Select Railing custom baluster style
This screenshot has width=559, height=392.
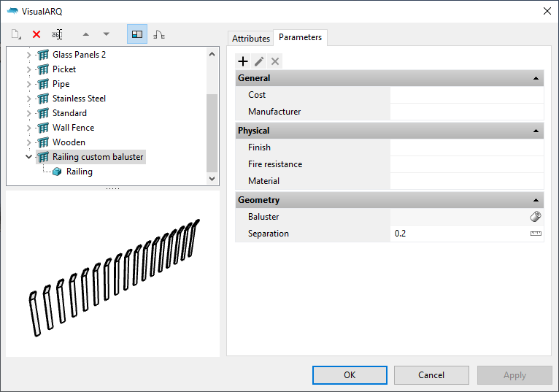tap(98, 157)
